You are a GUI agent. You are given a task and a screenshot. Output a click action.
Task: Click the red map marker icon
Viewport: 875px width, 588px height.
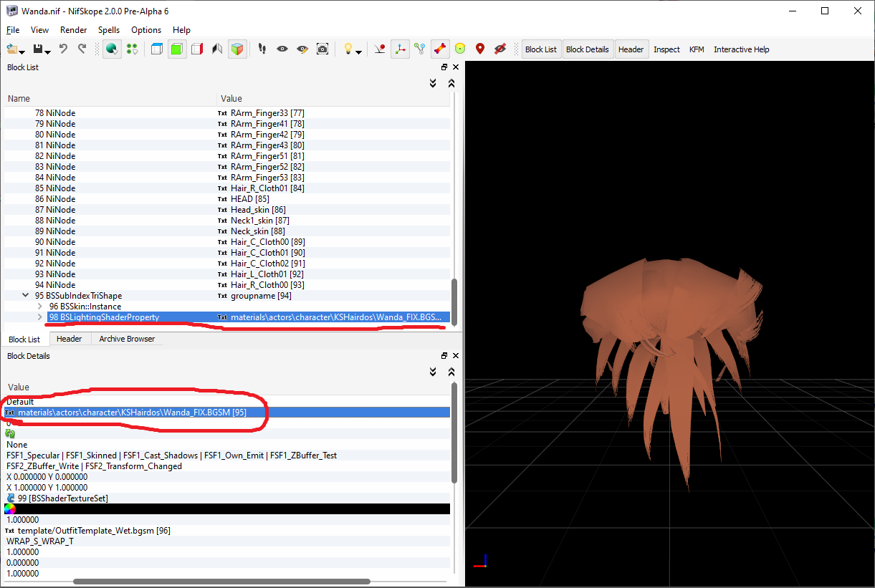tap(480, 49)
